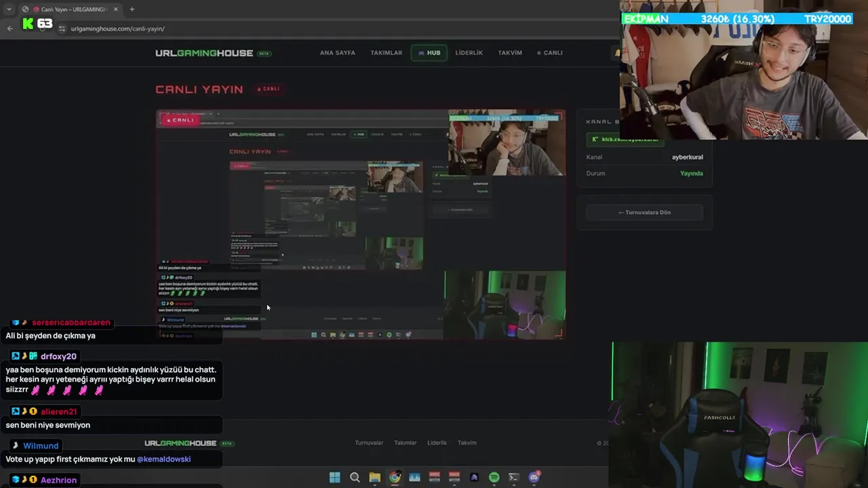The height and width of the screenshot is (488, 868).
Task: Click chat username Wilmund
Action: tap(41, 446)
